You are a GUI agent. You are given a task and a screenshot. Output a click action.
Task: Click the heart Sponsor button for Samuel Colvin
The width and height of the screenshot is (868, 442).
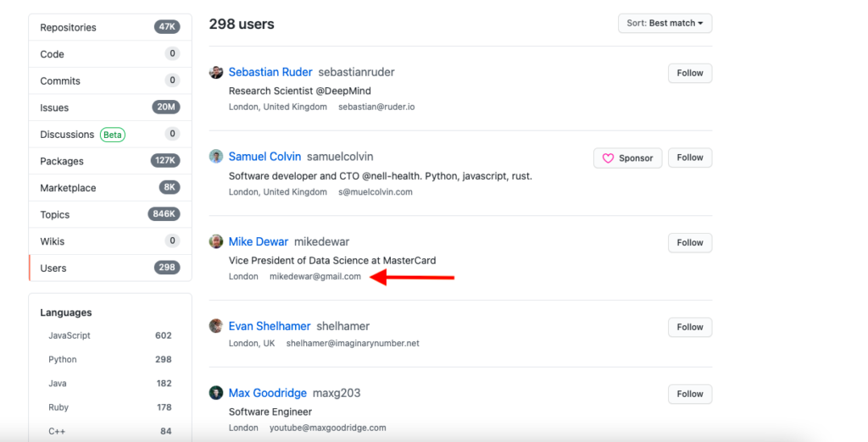pos(627,157)
